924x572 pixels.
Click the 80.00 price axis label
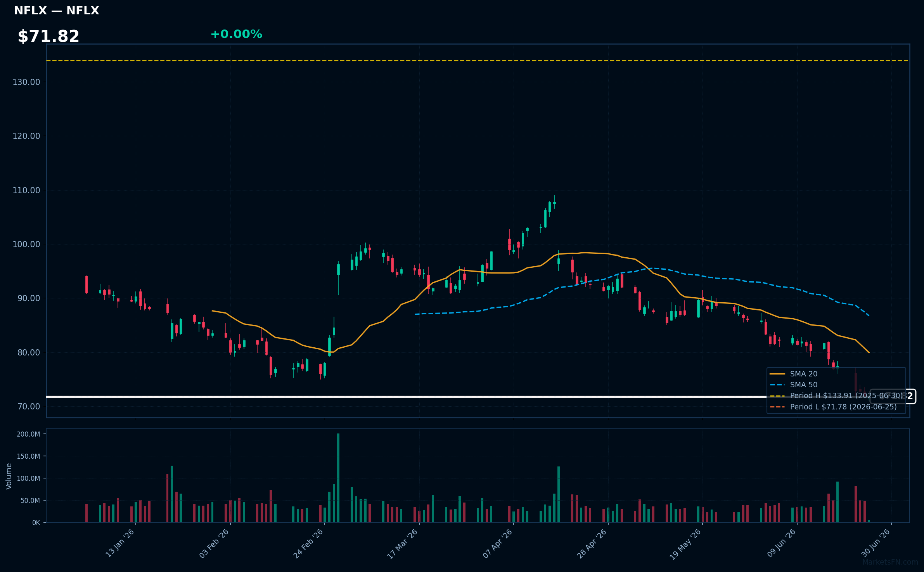(29, 352)
